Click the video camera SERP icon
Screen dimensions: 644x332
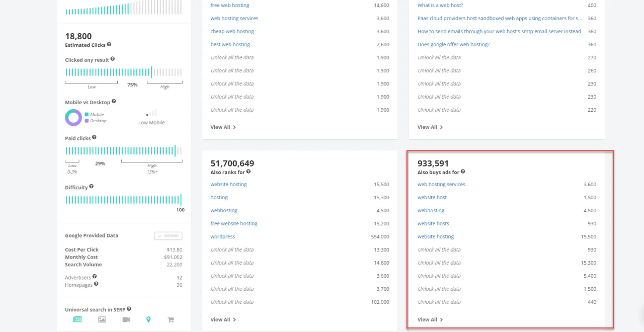126,319
